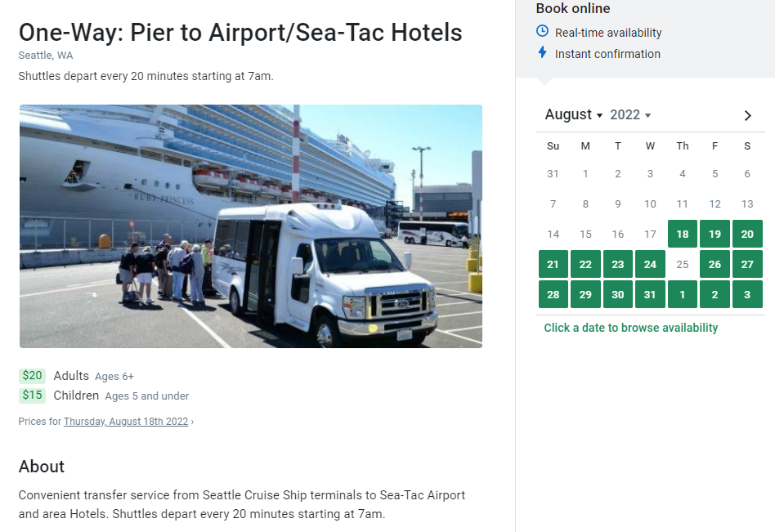Screen dimensions: 775x532
Task: Select August 18 on the calendar
Action: tap(682, 234)
